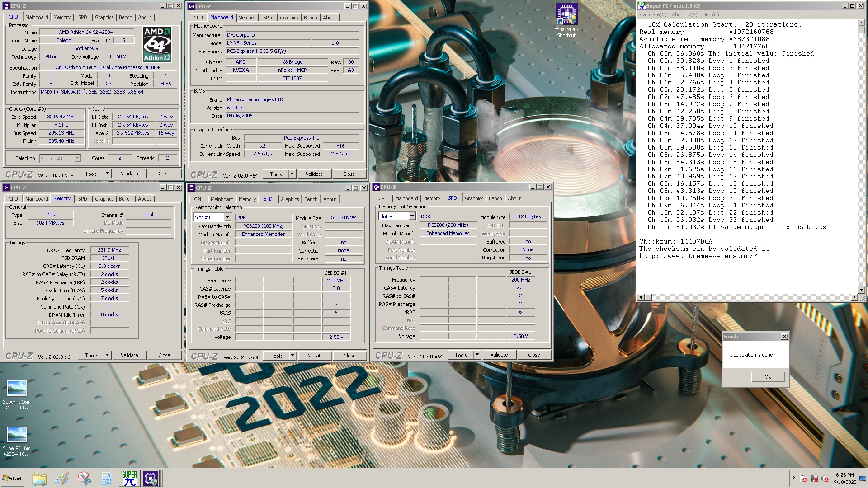Open the Slot #2 memory slot dropdown

(412, 216)
